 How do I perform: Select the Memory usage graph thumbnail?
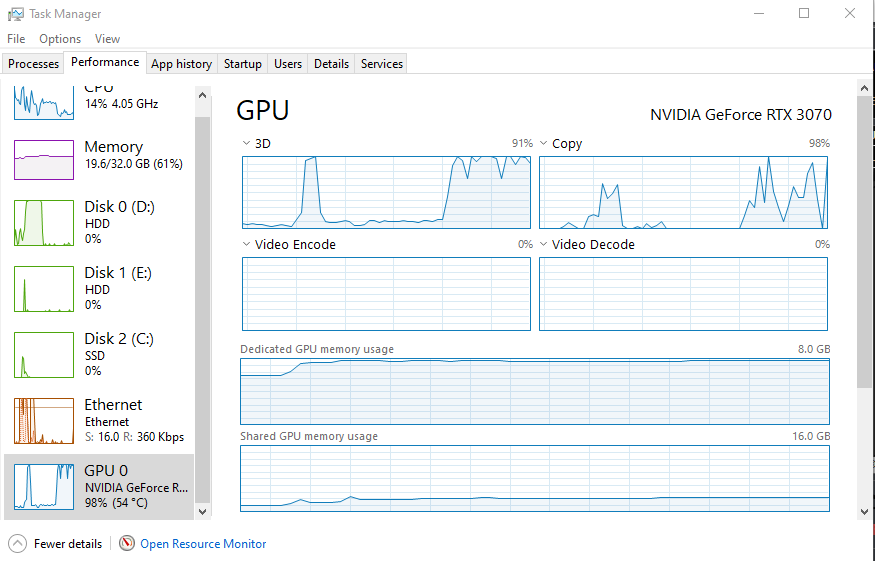(x=44, y=159)
